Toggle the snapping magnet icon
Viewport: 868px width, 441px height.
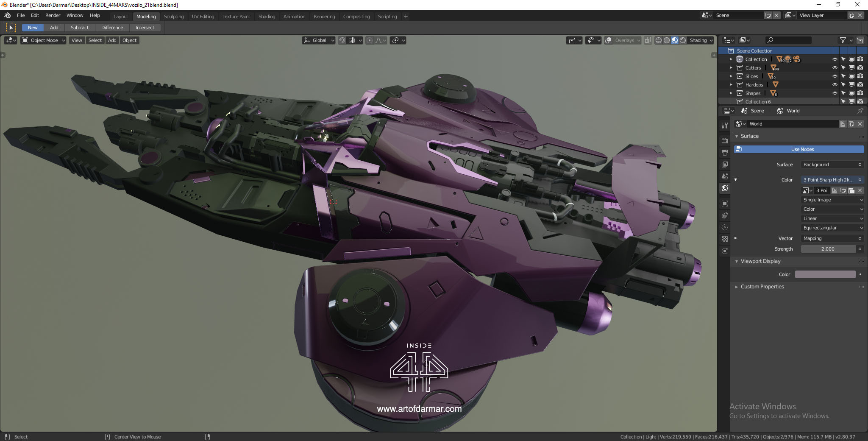[342, 40]
